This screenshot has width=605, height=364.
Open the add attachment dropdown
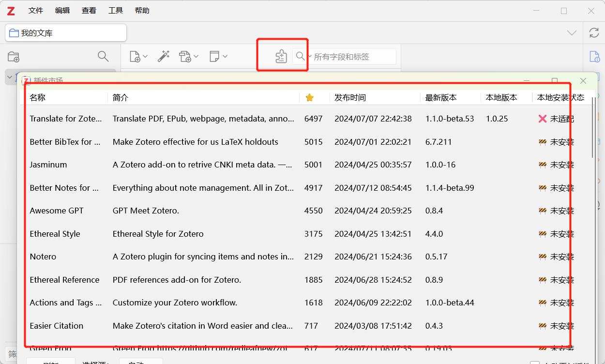click(x=189, y=57)
